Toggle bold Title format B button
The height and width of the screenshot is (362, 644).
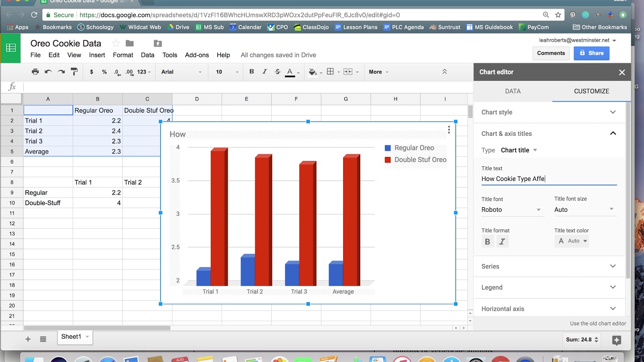coord(487,242)
